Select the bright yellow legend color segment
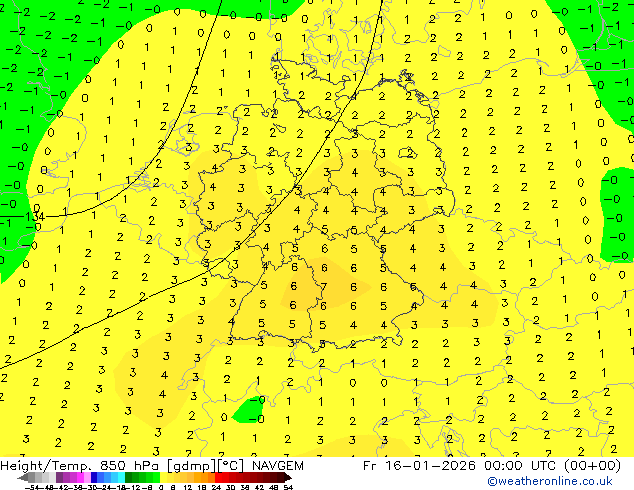This screenshot has width=634, height=490. click(163, 478)
